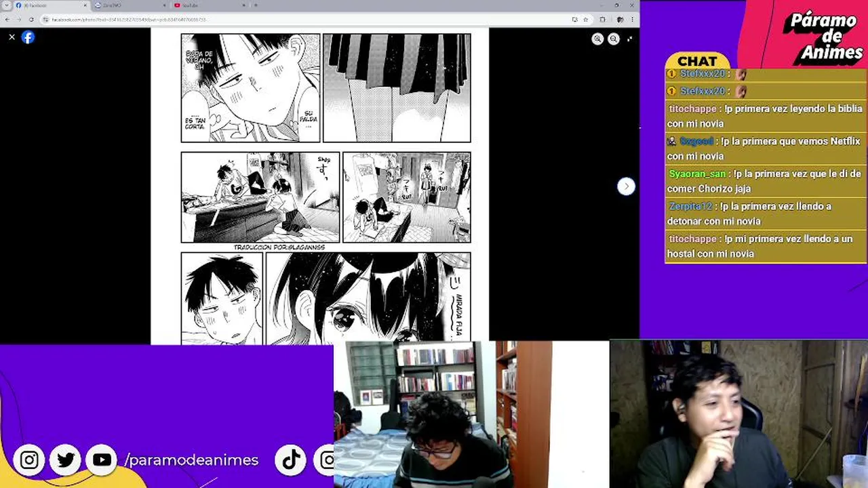This screenshot has height=488, width=868.
Task: Switch to the Facebook browser tab
Action: 52,5
